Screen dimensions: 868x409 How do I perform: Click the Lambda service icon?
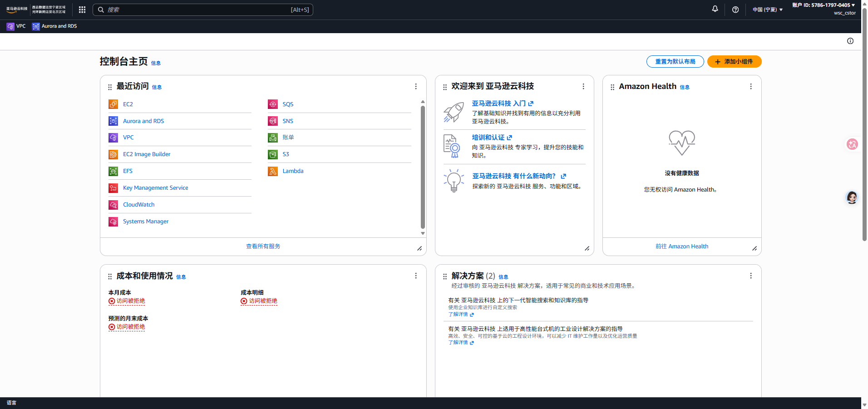pyautogui.click(x=273, y=171)
